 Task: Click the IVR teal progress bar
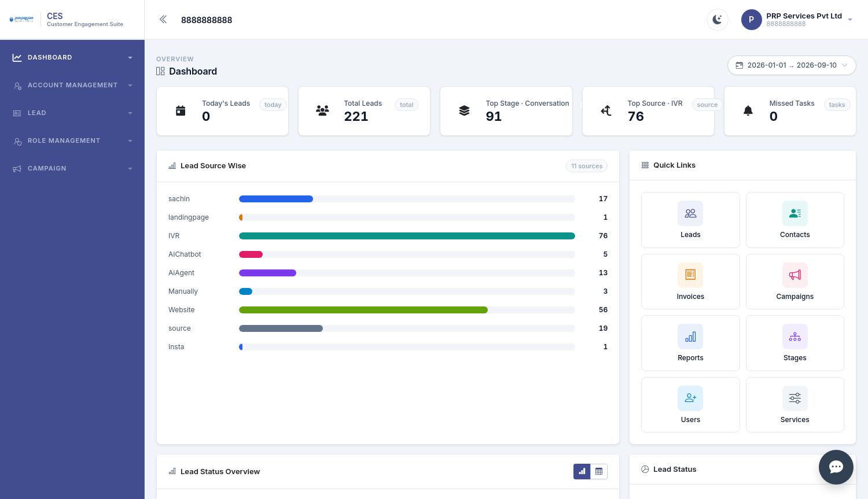[407, 236]
